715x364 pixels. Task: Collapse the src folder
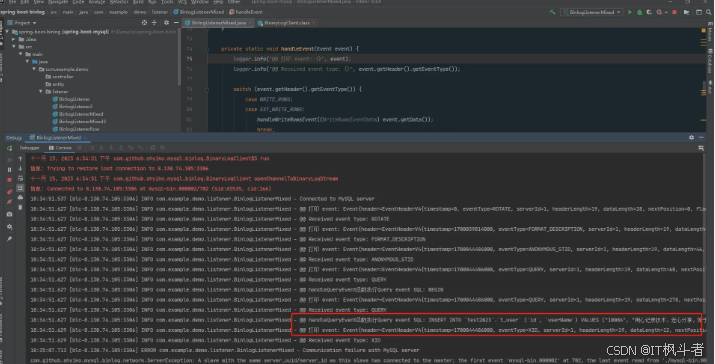coord(14,47)
